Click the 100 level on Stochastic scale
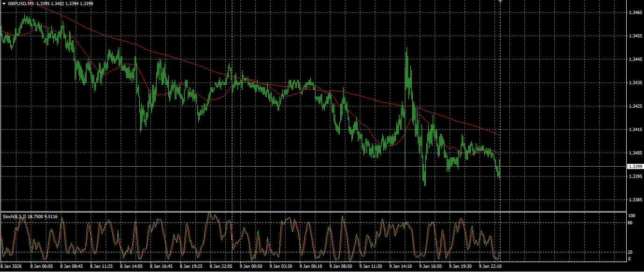644x272 pixels. point(631,216)
